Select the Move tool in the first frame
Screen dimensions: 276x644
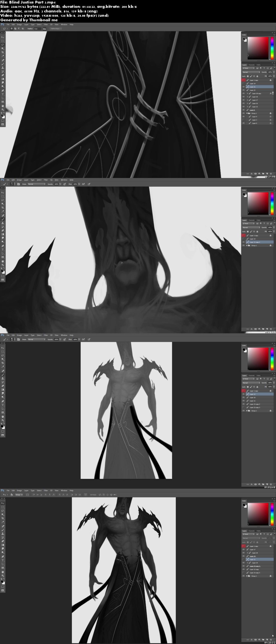[x=3, y=37]
